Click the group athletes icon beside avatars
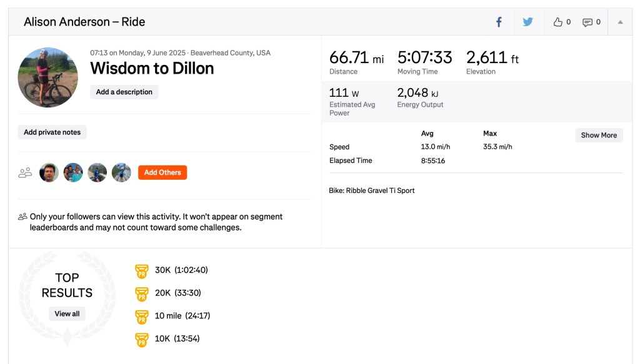Image resolution: width=640 pixels, height=364 pixels. click(x=25, y=173)
